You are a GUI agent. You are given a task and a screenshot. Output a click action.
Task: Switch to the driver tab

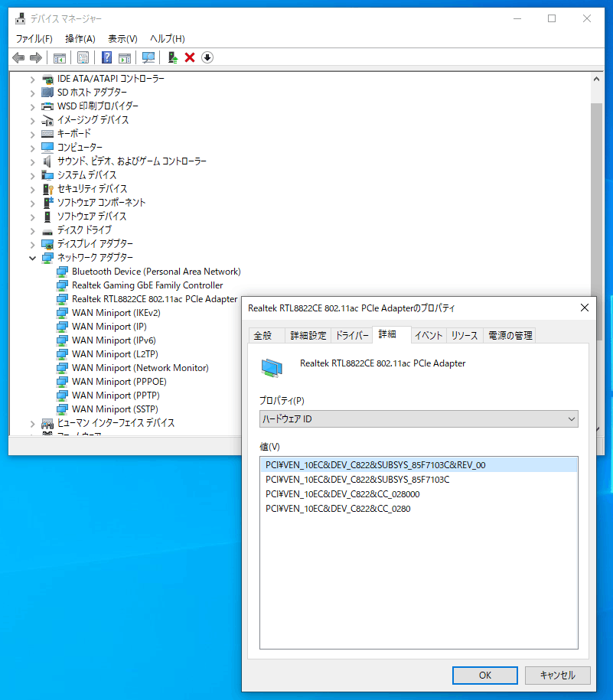[x=351, y=334]
